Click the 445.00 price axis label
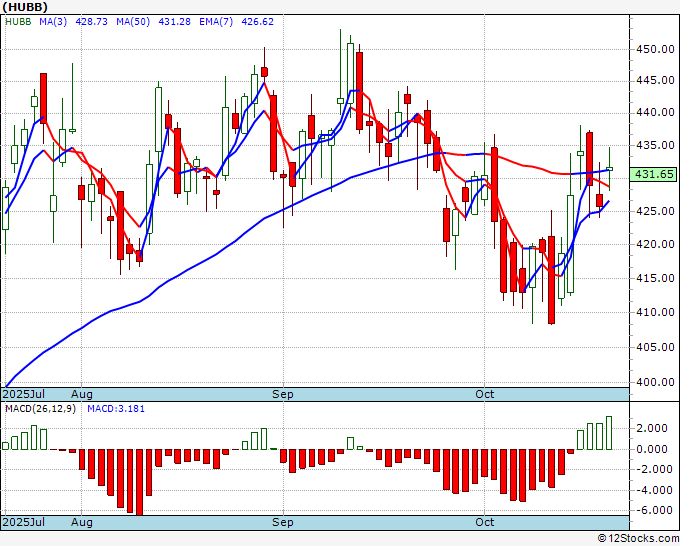This screenshot has height=546, width=680. 655,80
